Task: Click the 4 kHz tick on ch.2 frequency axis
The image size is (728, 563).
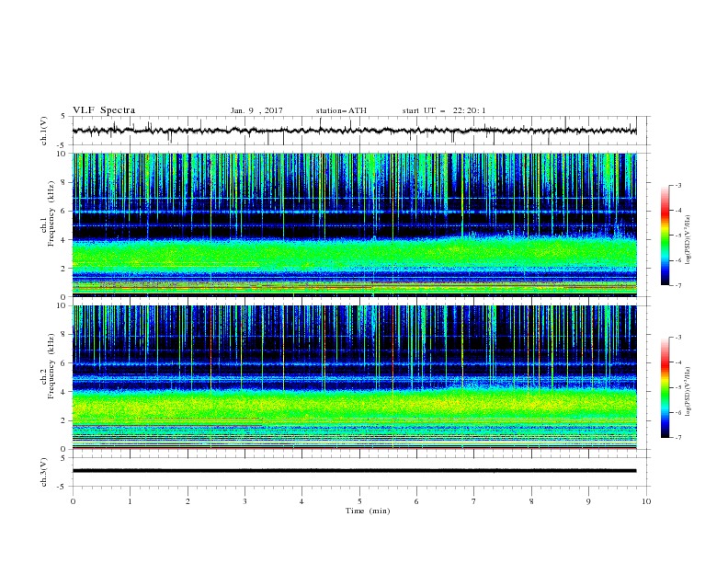Action: (x=64, y=392)
